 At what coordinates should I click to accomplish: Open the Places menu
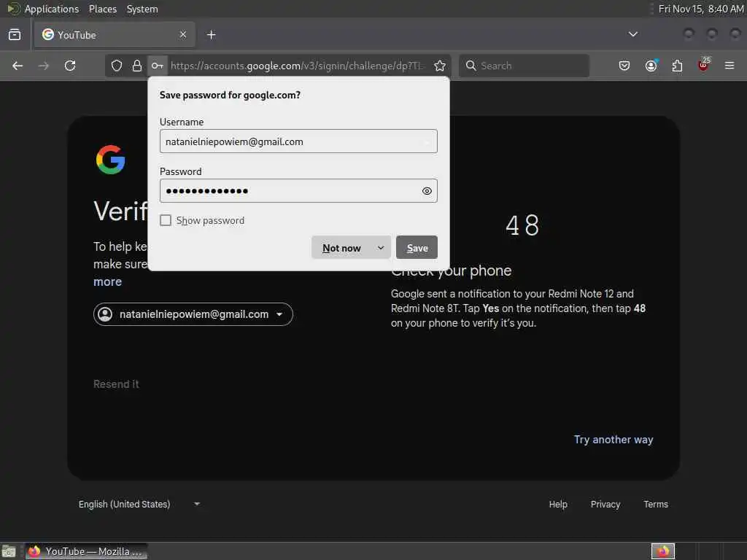coord(103,9)
